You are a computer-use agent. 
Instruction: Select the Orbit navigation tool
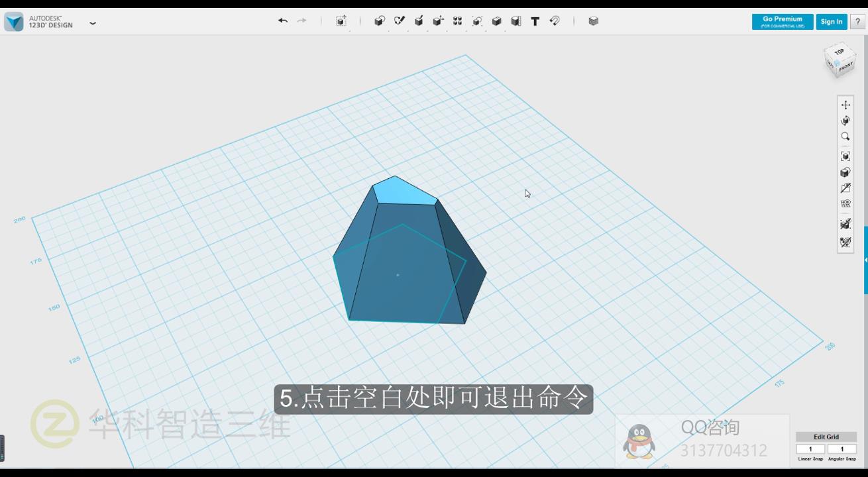click(845, 121)
